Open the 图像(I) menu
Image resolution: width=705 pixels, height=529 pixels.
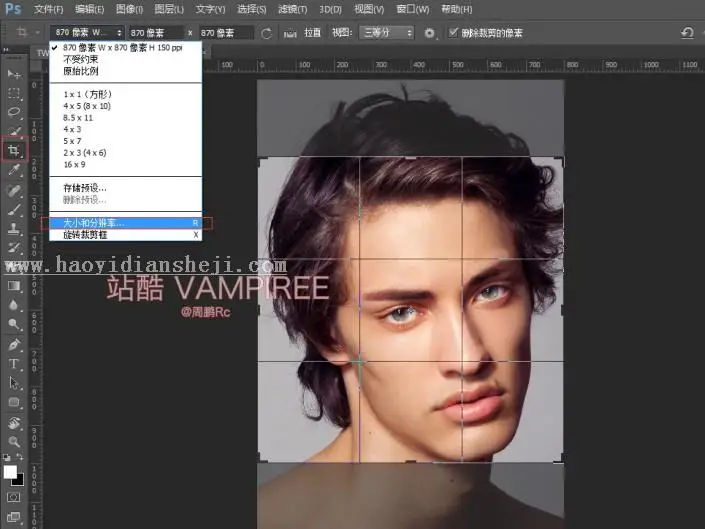coord(129,9)
